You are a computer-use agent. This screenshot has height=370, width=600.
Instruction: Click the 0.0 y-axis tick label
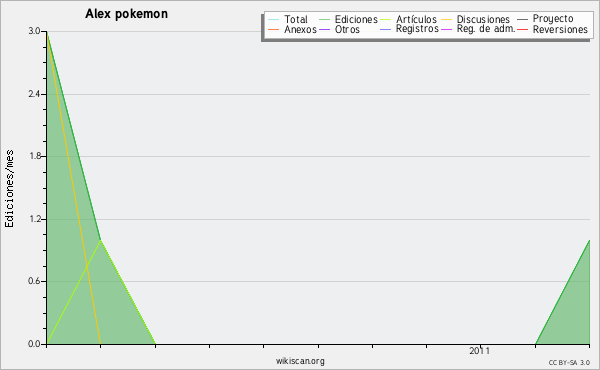pyautogui.click(x=34, y=344)
